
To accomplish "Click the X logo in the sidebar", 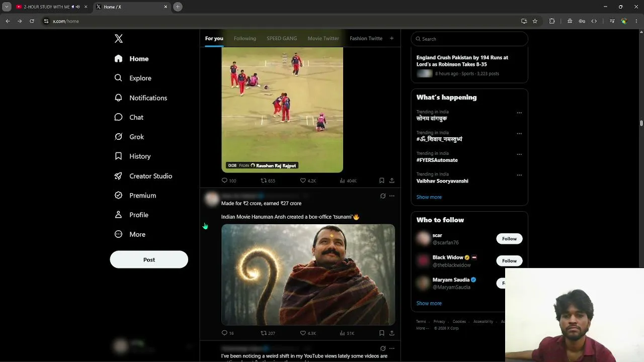I will point(118,39).
